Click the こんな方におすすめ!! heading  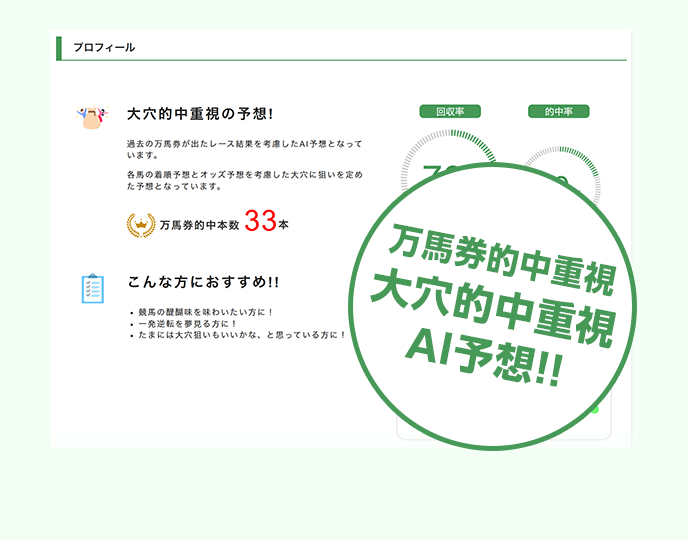click(x=203, y=283)
